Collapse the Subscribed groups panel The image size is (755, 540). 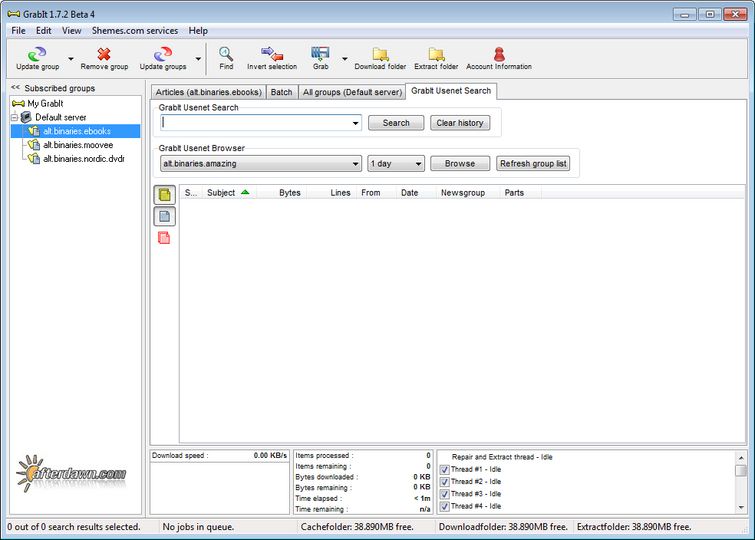pos(15,88)
